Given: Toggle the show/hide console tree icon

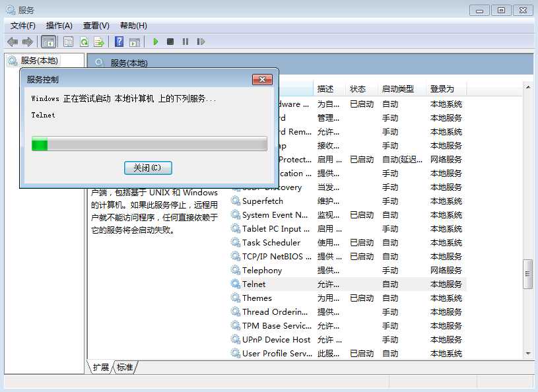Looking at the screenshot, I should pos(48,42).
